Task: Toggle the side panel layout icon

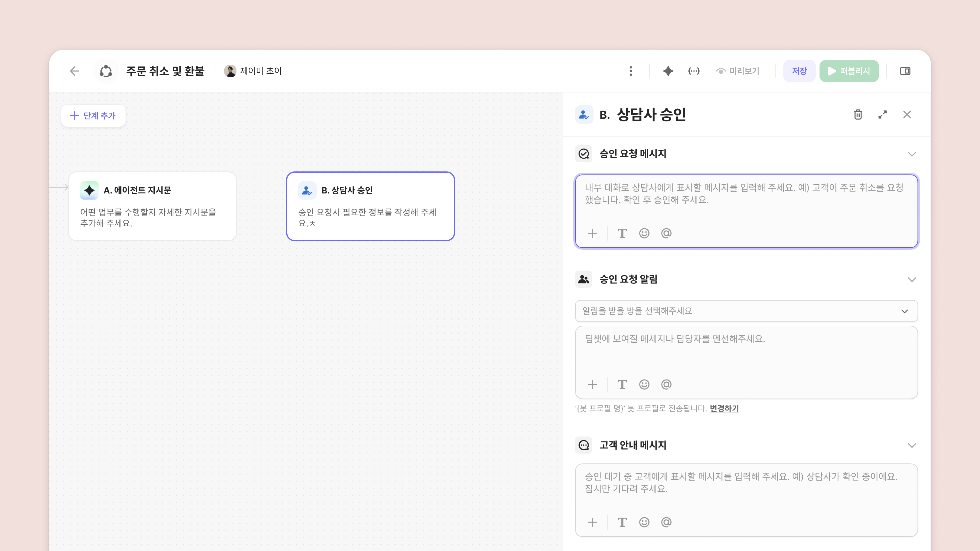Action: tap(905, 71)
